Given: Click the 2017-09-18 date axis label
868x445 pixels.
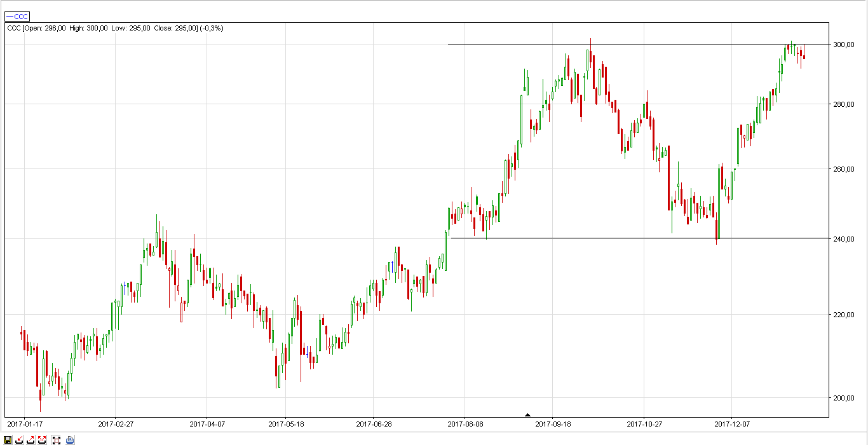Looking at the screenshot, I should point(553,423).
